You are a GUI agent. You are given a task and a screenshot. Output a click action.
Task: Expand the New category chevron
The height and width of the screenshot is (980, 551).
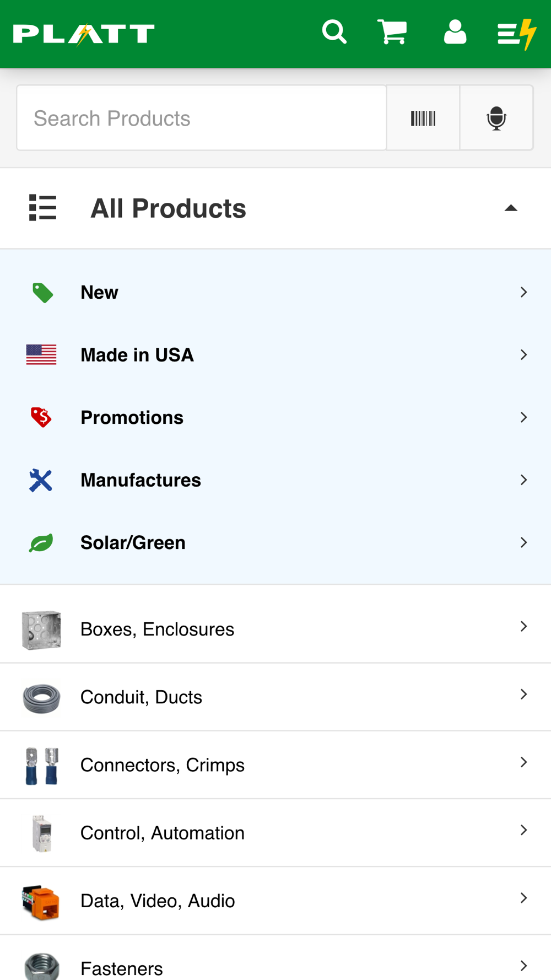tap(523, 292)
